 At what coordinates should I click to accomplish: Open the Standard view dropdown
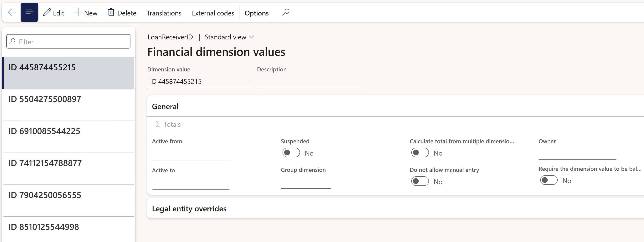pyautogui.click(x=229, y=37)
